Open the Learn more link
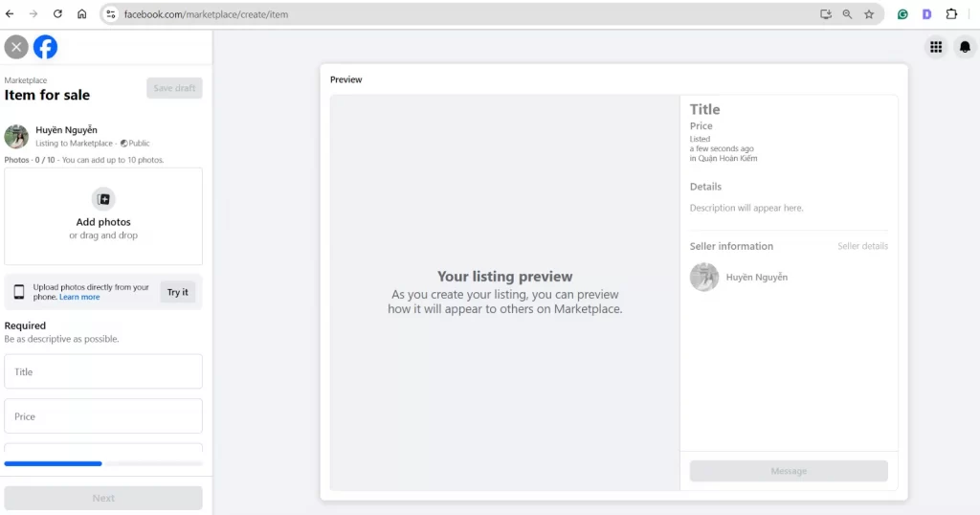The image size is (980, 515). point(79,297)
